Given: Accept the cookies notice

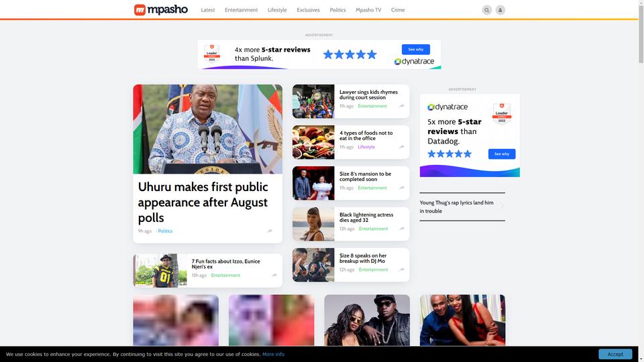Looking at the screenshot, I should pyautogui.click(x=615, y=354).
